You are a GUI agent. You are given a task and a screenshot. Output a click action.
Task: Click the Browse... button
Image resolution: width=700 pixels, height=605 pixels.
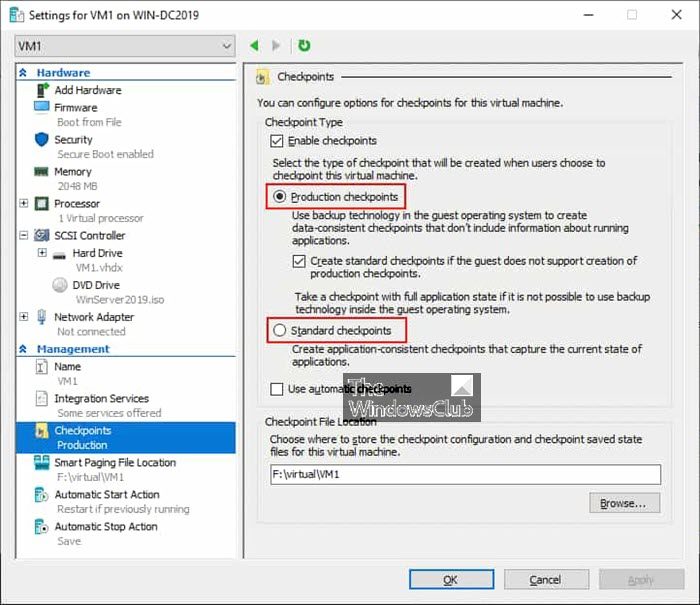tap(624, 503)
